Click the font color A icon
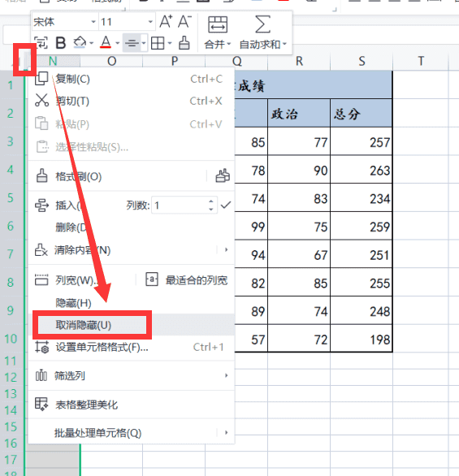This screenshot has height=476, width=459. tap(106, 43)
